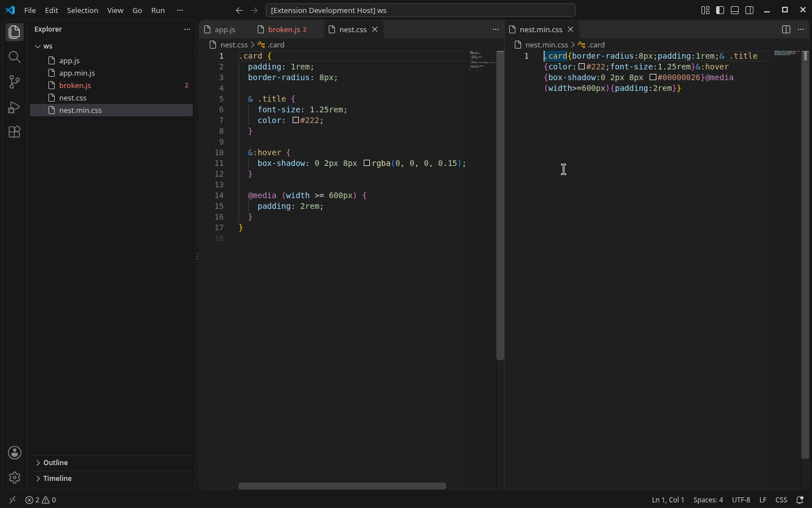The height and width of the screenshot is (508, 812).
Task: Change the UTF-8 file encoding
Action: (x=741, y=500)
